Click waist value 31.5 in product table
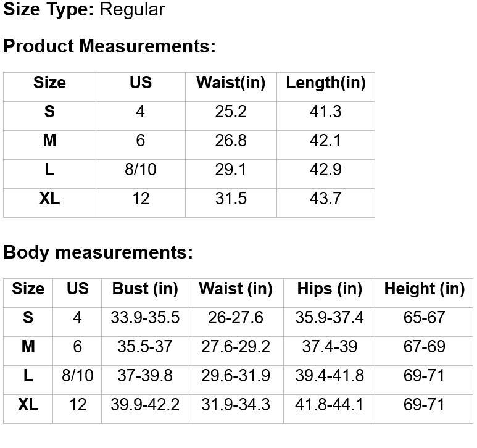 tap(231, 198)
